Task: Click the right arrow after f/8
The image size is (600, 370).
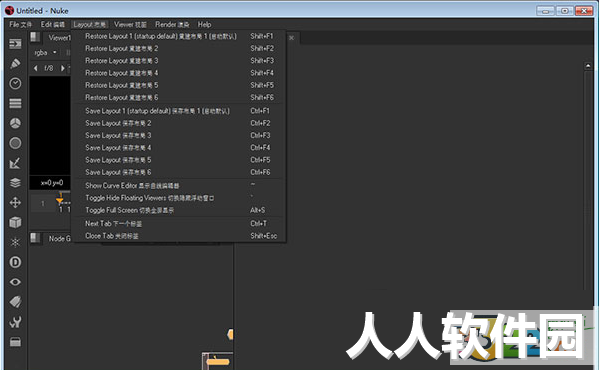Action: [63, 68]
